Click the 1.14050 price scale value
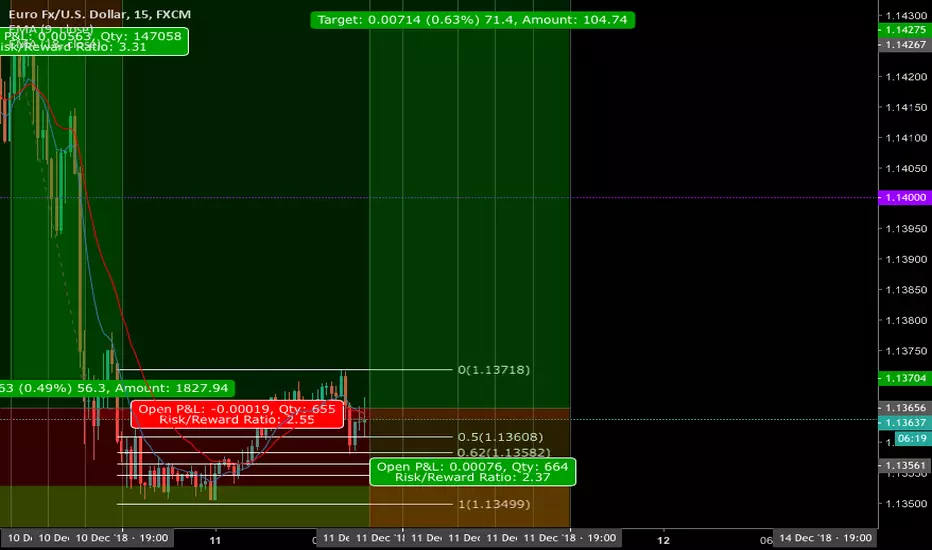The height and width of the screenshot is (550, 932). [906, 168]
